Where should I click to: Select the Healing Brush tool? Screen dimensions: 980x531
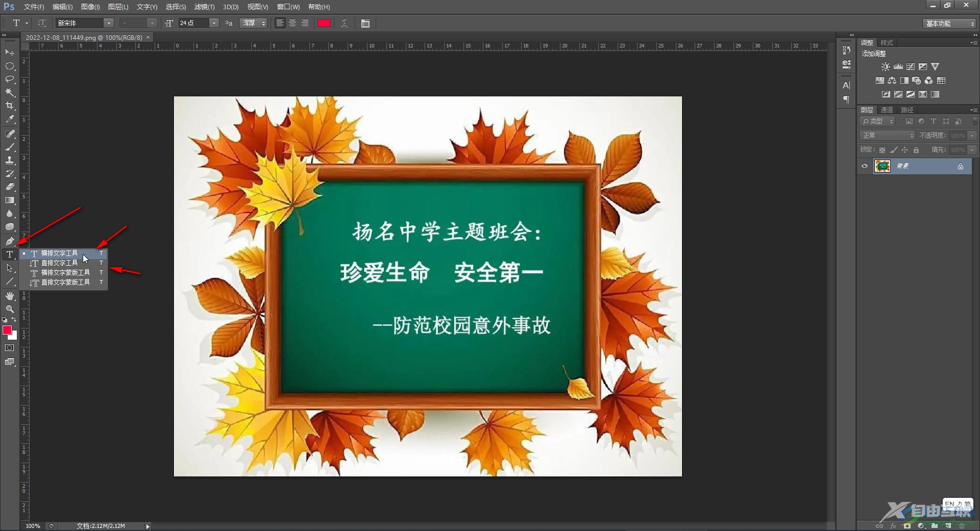(10, 134)
